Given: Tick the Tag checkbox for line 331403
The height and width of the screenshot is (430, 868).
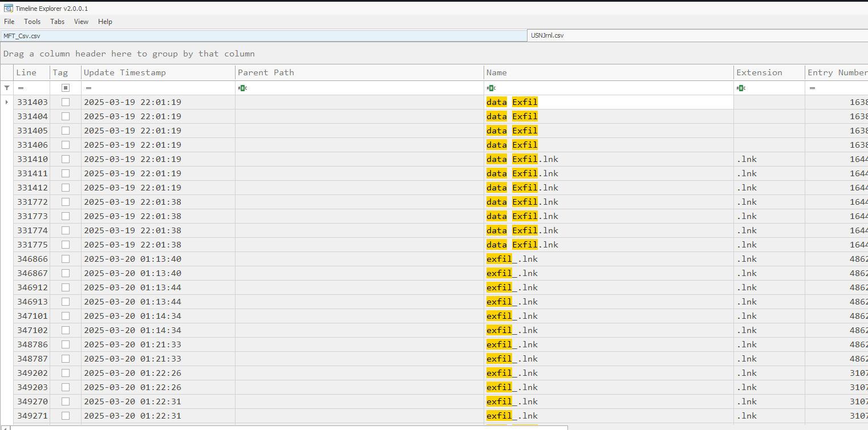Looking at the screenshot, I should 66,102.
